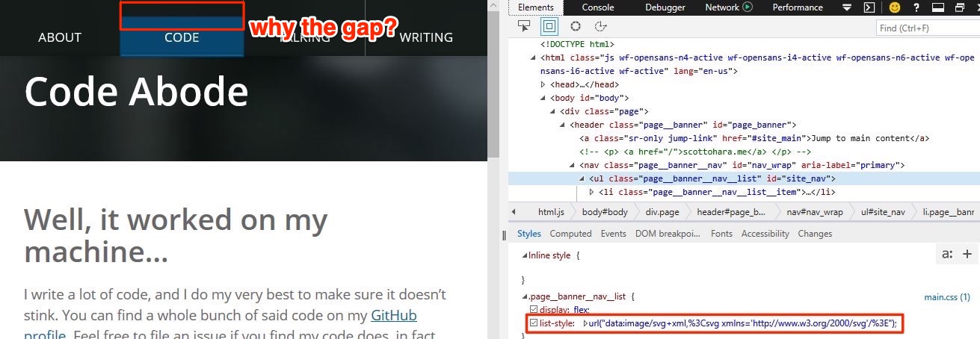Viewport: 980px width, 339px height.
Task: Click the Code Abode heading
Action: (x=136, y=93)
